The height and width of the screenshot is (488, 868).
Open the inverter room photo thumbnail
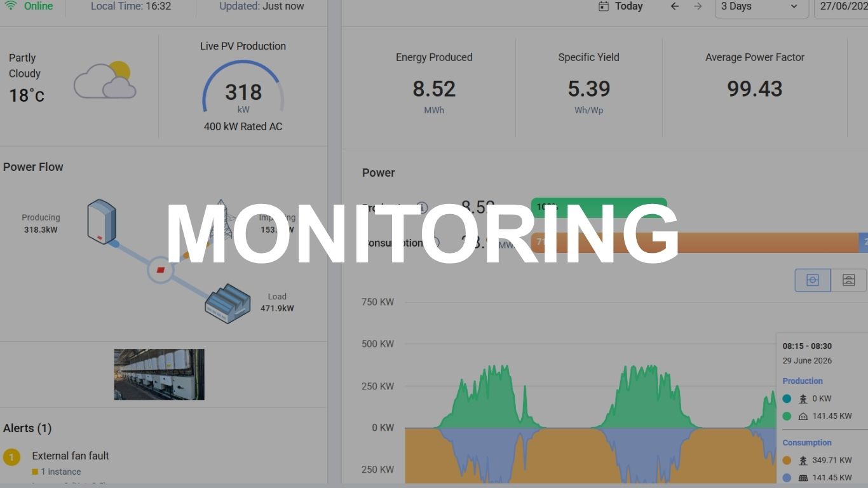(x=159, y=374)
